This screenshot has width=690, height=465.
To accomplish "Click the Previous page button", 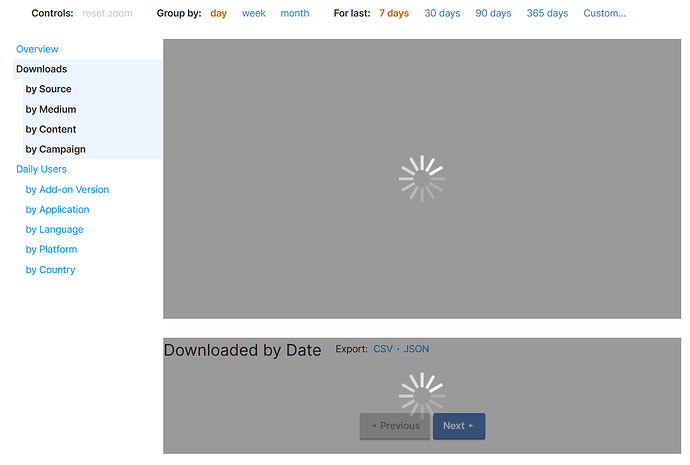I will click(x=395, y=426).
